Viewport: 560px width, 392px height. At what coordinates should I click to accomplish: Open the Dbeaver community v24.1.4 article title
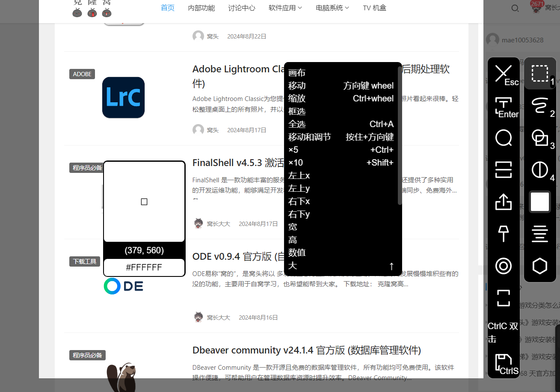(307, 350)
